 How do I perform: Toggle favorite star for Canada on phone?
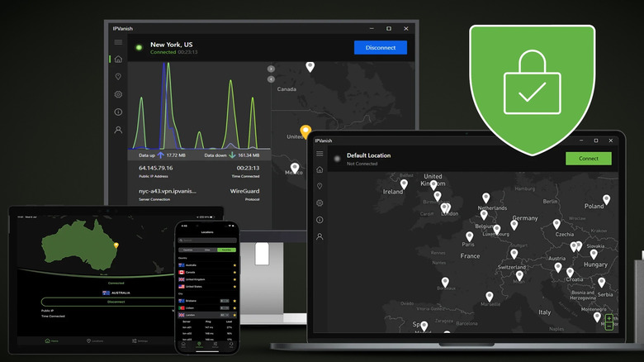pyautogui.click(x=234, y=271)
